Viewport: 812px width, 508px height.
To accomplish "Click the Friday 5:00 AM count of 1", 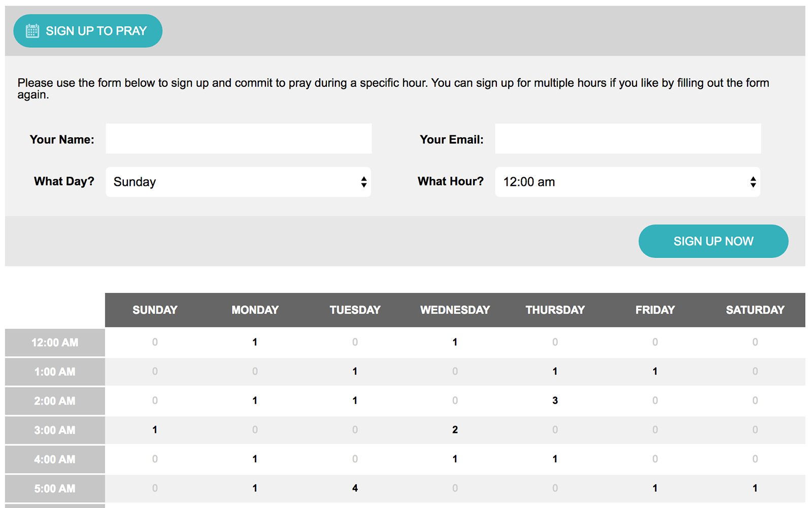I will point(655,488).
